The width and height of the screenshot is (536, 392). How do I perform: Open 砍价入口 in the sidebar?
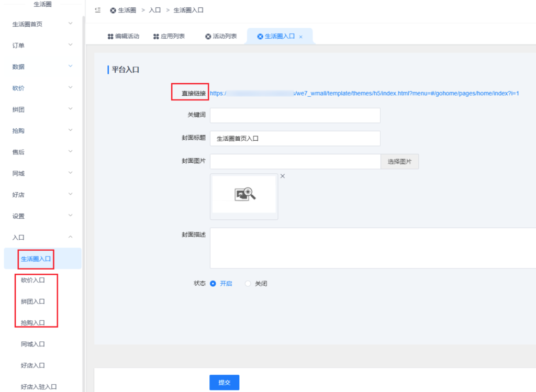[32, 280]
